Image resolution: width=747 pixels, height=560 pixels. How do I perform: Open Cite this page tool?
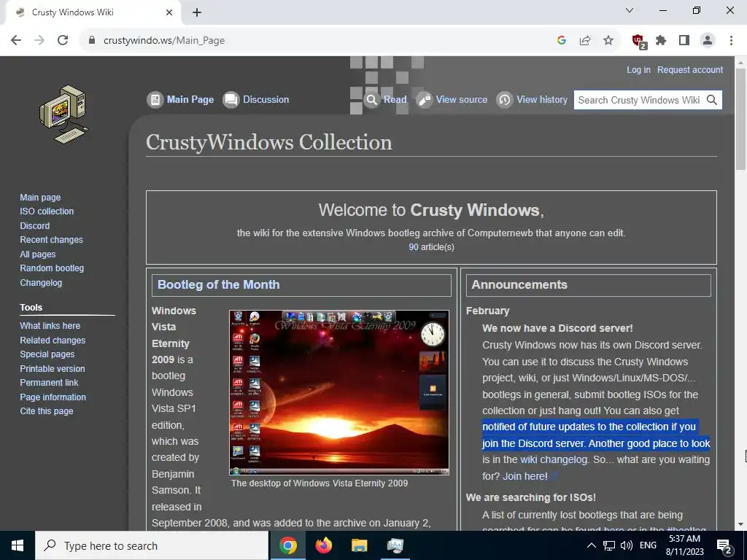pos(47,411)
